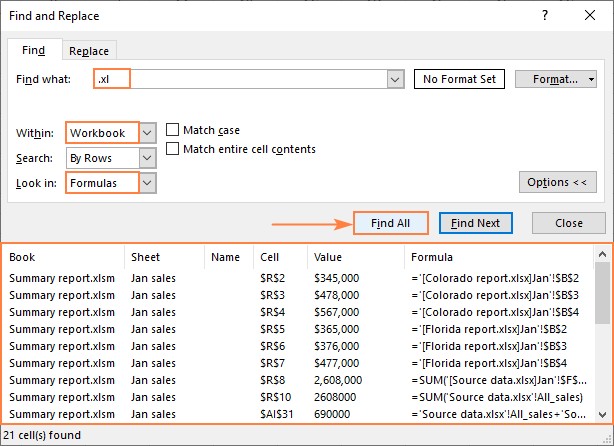Select the result row for cell $R$2
The height and width of the screenshot is (446, 614).
coord(298,278)
